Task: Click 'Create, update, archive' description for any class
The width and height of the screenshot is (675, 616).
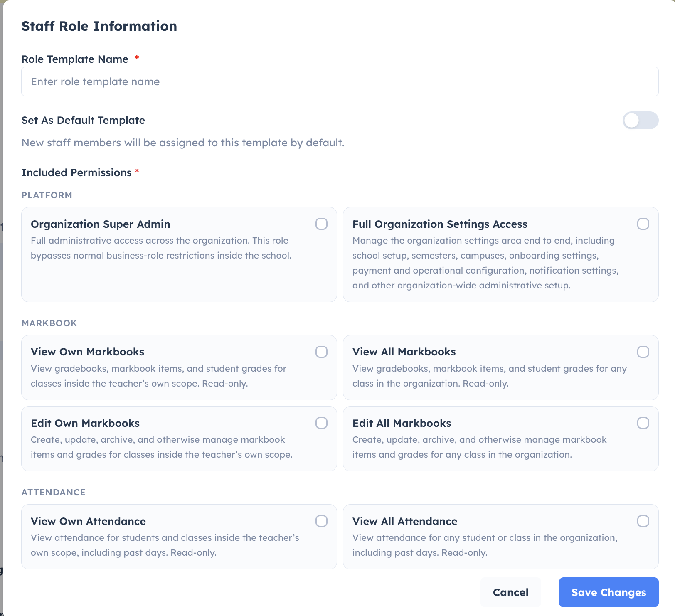Action: click(x=480, y=447)
